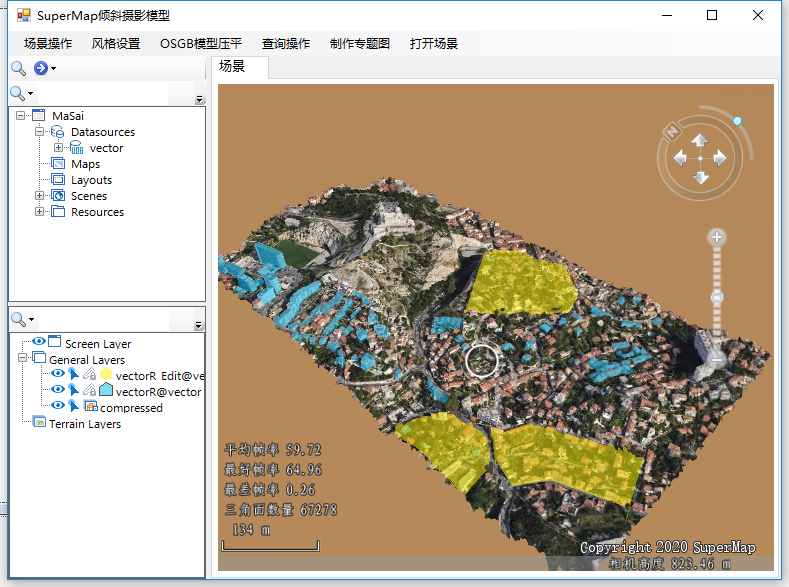Select the compressed layer name
This screenshot has width=789, height=587.
click(131, 408)
